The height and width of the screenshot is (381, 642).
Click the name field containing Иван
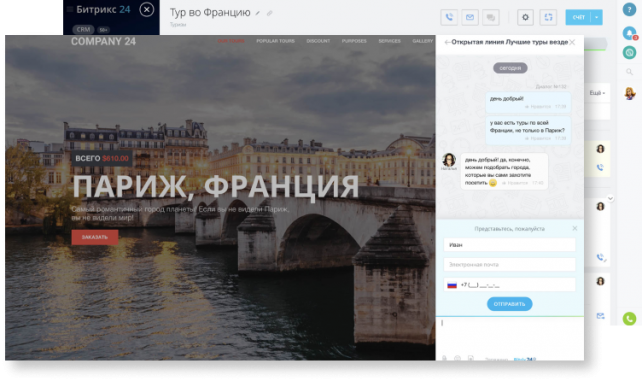(509, 245)
